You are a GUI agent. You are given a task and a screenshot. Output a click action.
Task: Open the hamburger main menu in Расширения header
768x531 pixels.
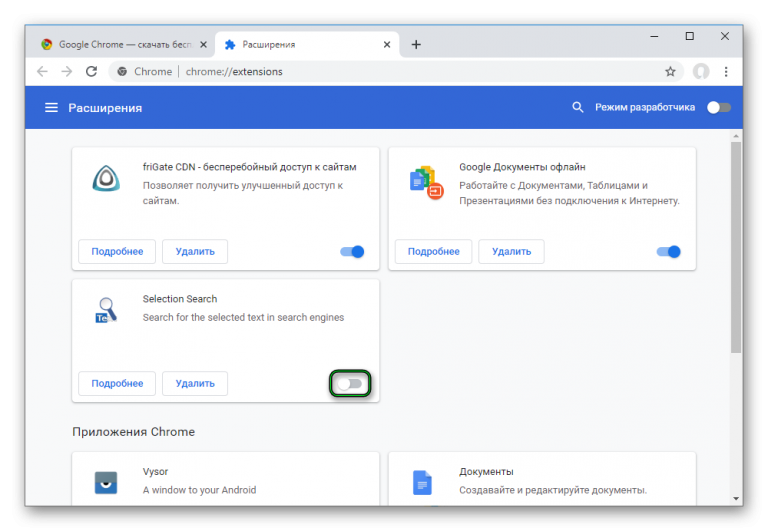[51, 107]
